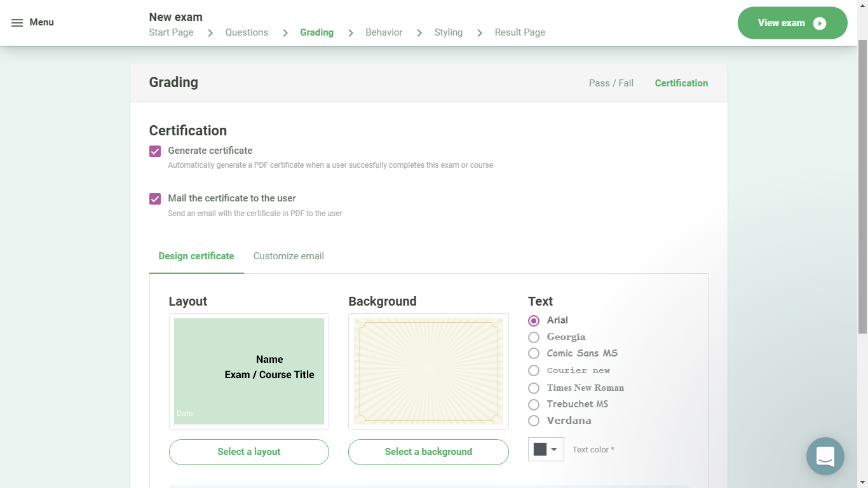Click the Text color label
The height and width of the screenshot is (488, 868).
click(x=593, y=450)
